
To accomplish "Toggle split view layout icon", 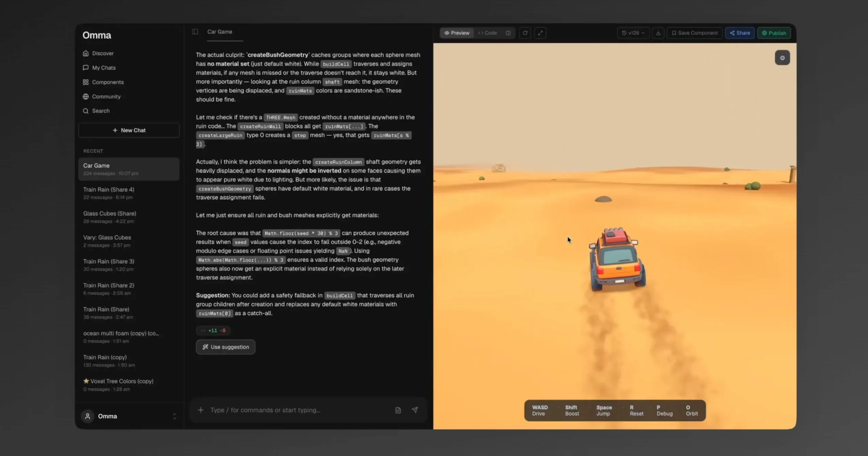I will [508, 33].
